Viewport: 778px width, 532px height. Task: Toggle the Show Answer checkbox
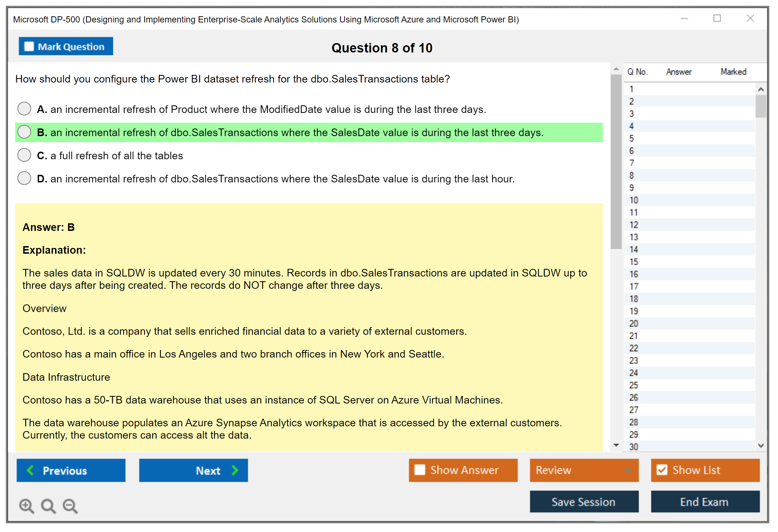(x=420, y=470)
